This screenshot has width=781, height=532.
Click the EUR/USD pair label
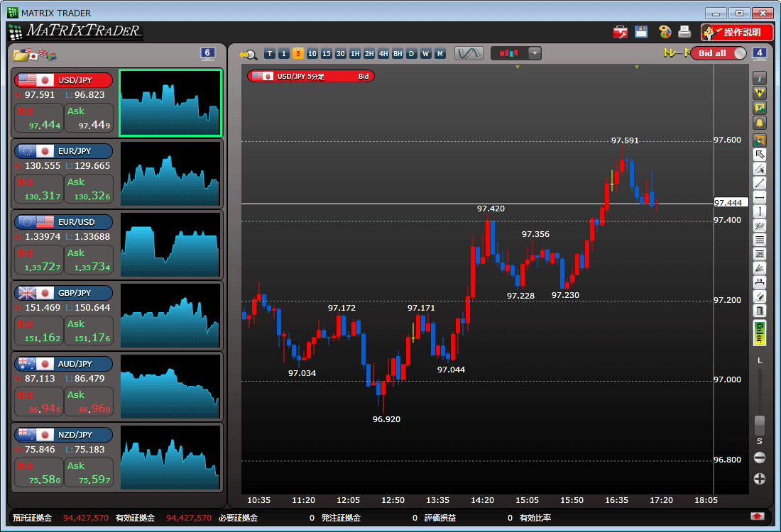coord(64,222)
